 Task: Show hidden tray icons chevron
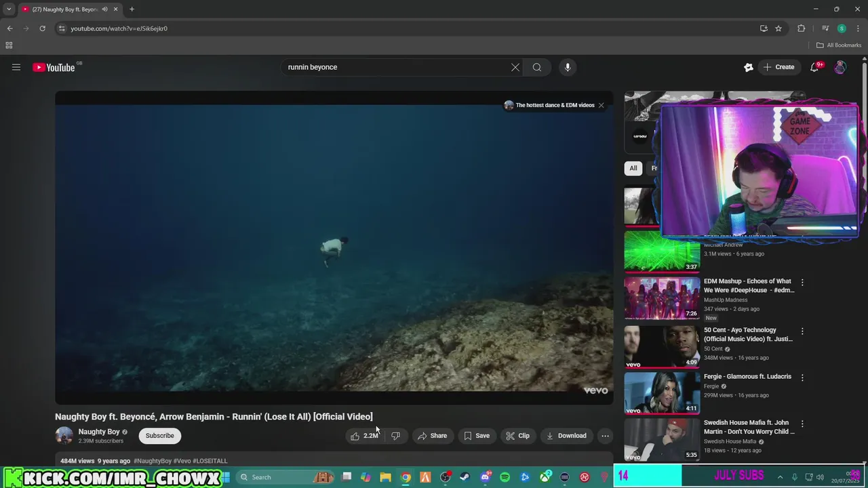pos(780,477)
